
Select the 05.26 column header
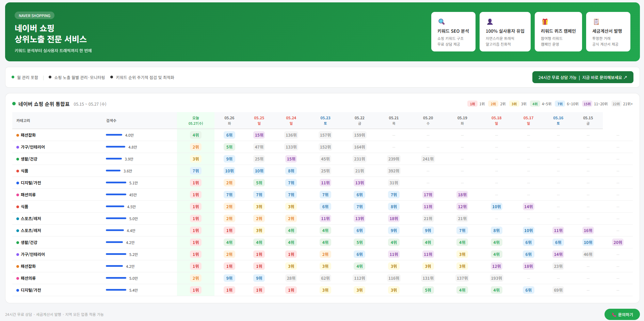pos(229,121)
